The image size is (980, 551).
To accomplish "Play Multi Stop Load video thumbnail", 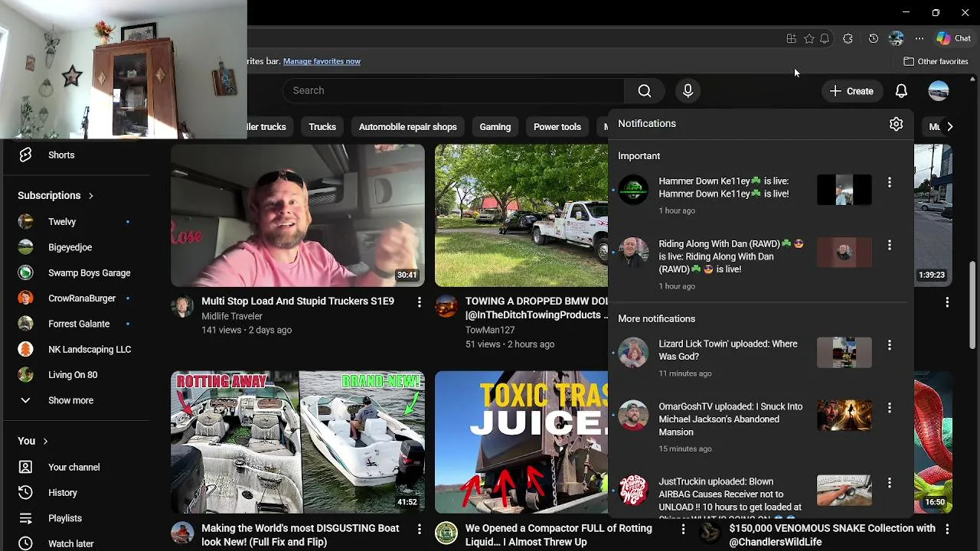I will [298, 215].
